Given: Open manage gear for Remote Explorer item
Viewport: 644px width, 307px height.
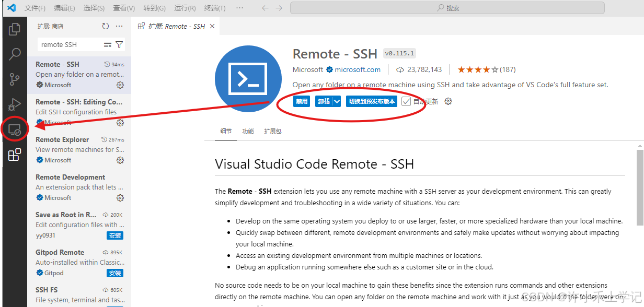Looking at the screenshot, I should coord(120,160).
